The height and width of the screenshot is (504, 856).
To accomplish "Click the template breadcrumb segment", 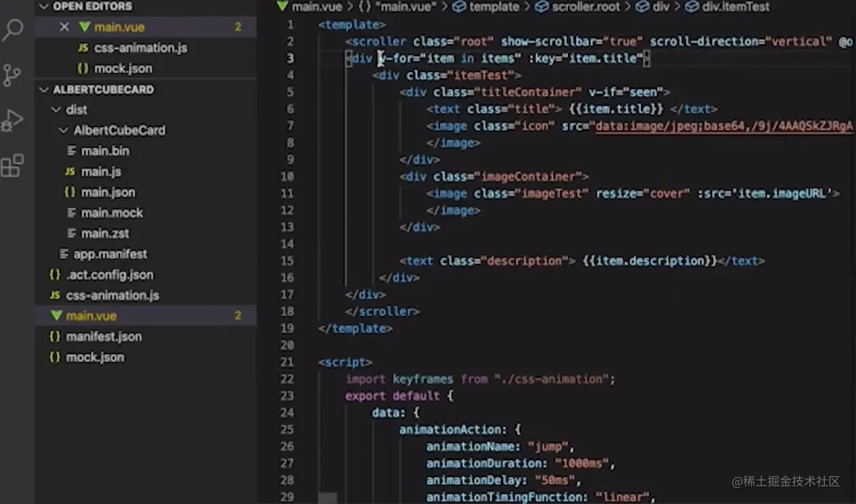I will (x=494, y=7).
